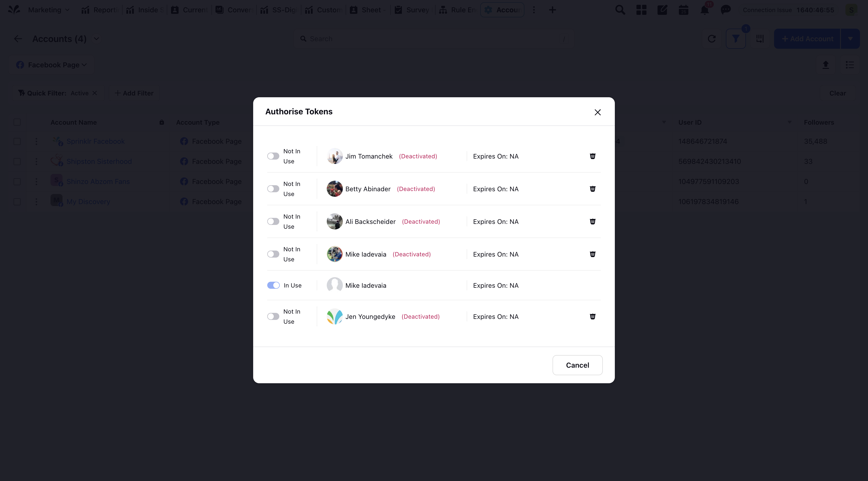The image size is (868, 481).
Task: Click Jim Tomanchek's avatar
Action: pyautogui.click(x=335, y=156)
